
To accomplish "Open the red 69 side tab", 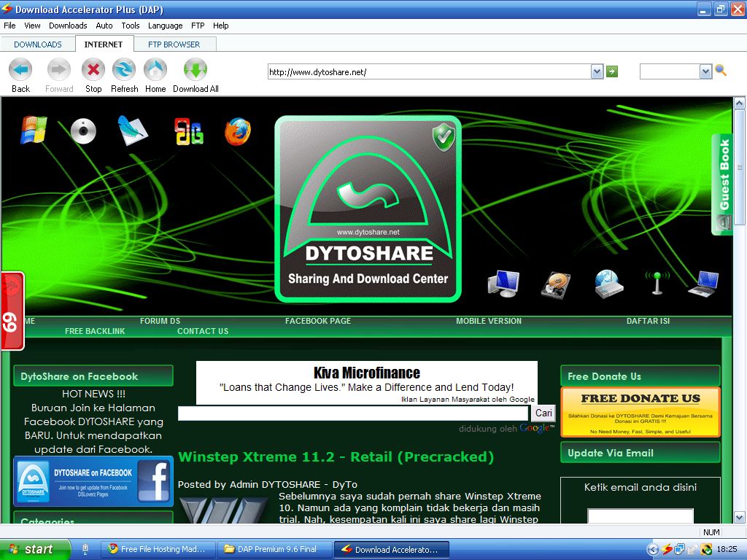I will 12,311.
